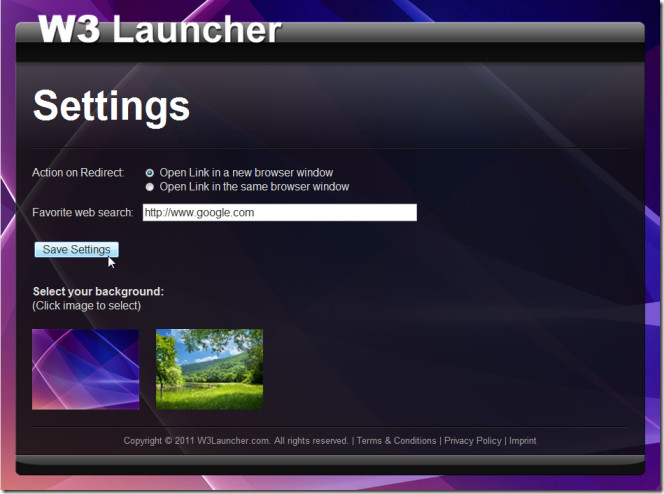The height and width of the screenshot is (494, 664).
Task: Click the '(Click image to select)' hint text
Action: pyautogui.click(x=86, y=306)
